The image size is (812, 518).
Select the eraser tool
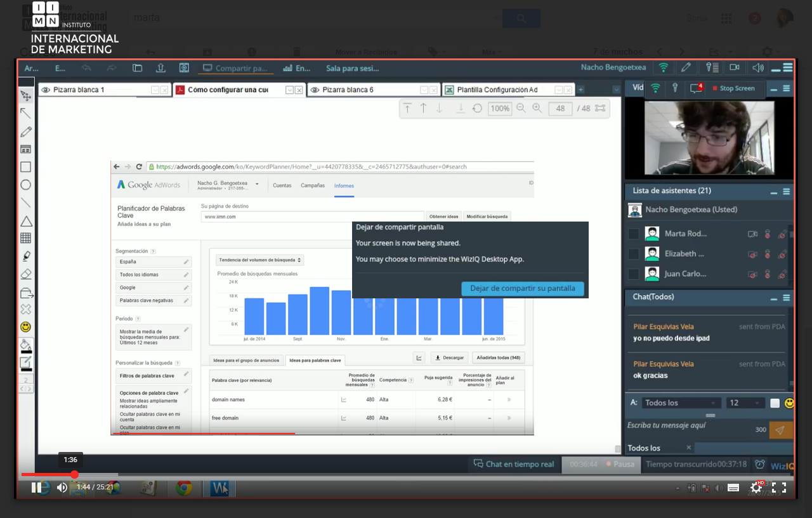pyautogui.click(x=26, y=274)
